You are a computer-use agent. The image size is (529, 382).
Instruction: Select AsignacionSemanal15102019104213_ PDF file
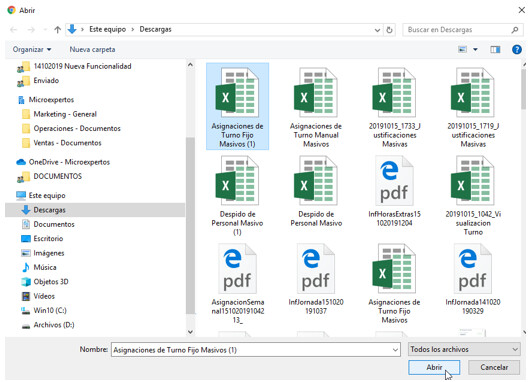pos(237,283)
